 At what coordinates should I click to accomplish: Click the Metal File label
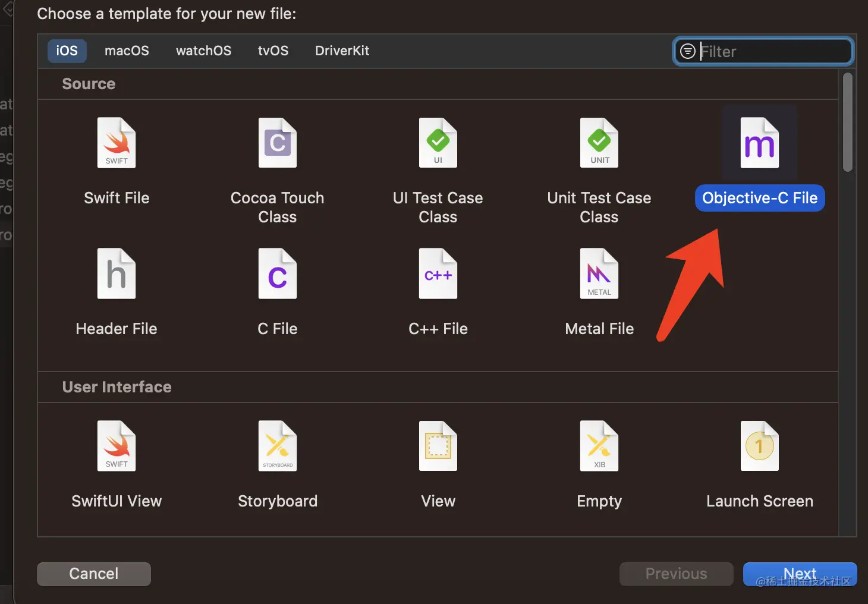(x=599, y=329)
